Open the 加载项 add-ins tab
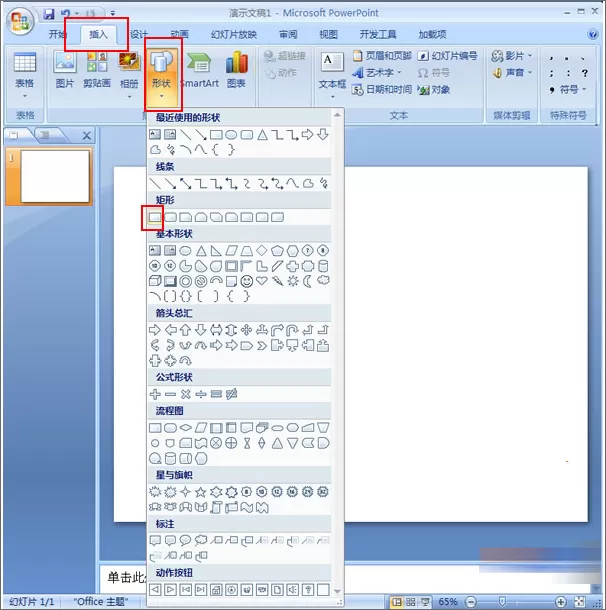The height and width of the screenshot is (610, 606). [433, 34]
